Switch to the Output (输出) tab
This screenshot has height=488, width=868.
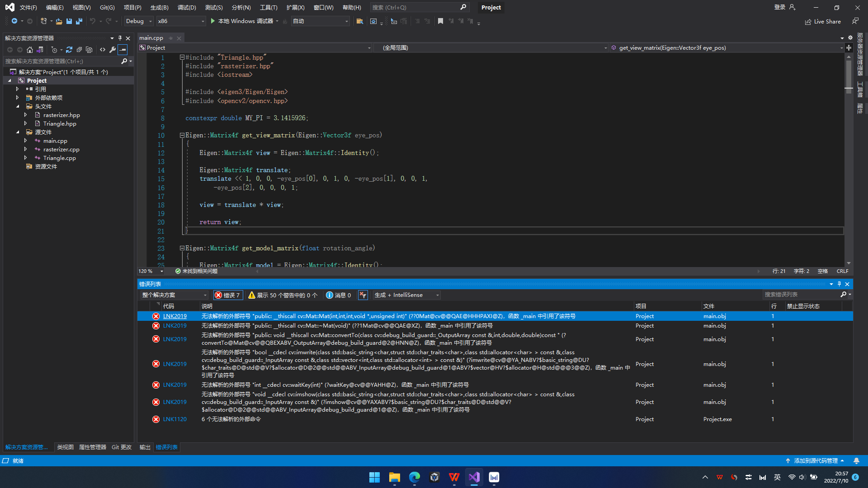[x=145, y=447]
